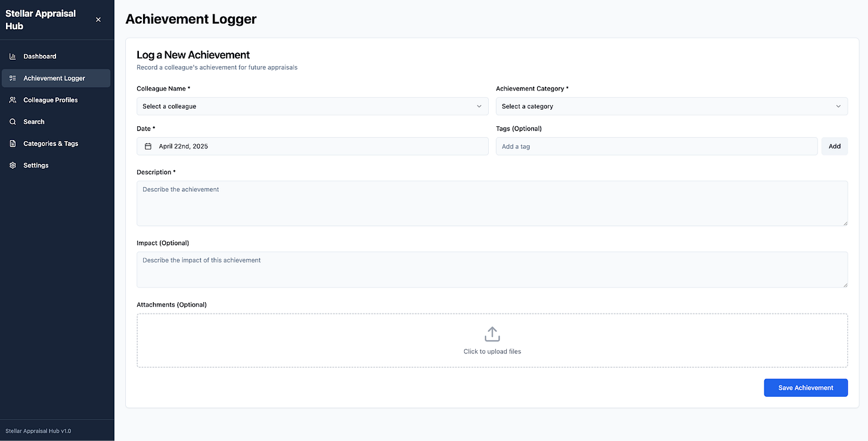Click the Add tag button
This screenshot has height=441, width=868.
click(835, 146)
